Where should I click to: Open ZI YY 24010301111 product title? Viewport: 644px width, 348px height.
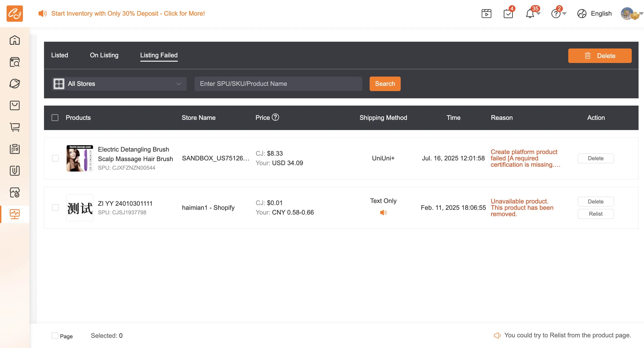(x=125, y=203)
